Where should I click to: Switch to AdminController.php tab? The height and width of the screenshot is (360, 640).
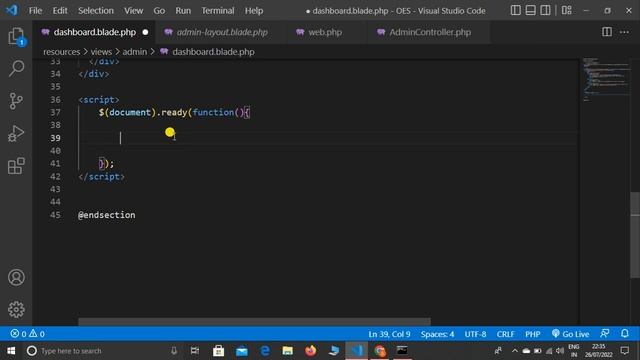click(430, 32)
